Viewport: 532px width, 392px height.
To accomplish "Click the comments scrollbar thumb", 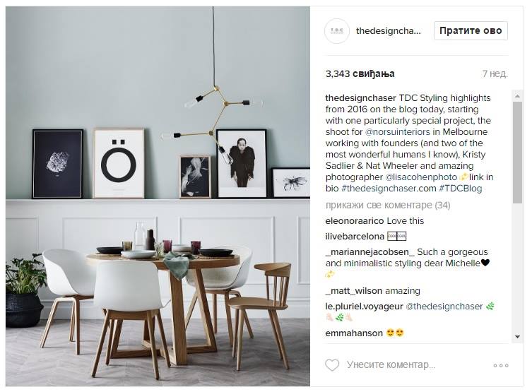I will click(x=517, y=153).
